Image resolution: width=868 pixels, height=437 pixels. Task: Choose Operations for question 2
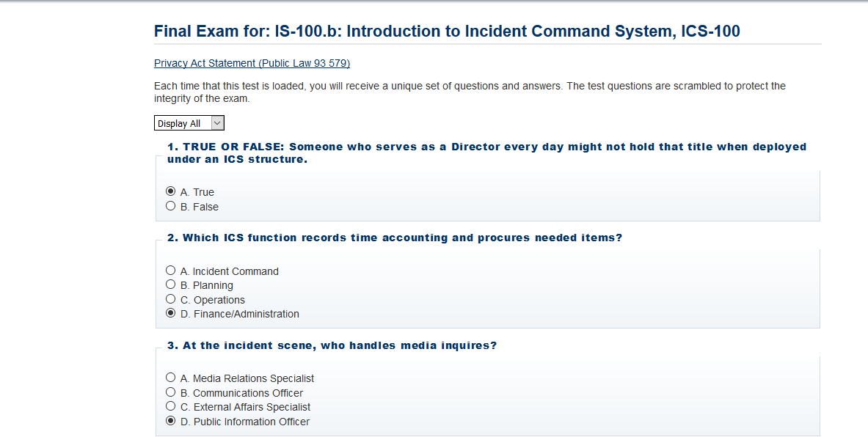click(x=170, y=298)
